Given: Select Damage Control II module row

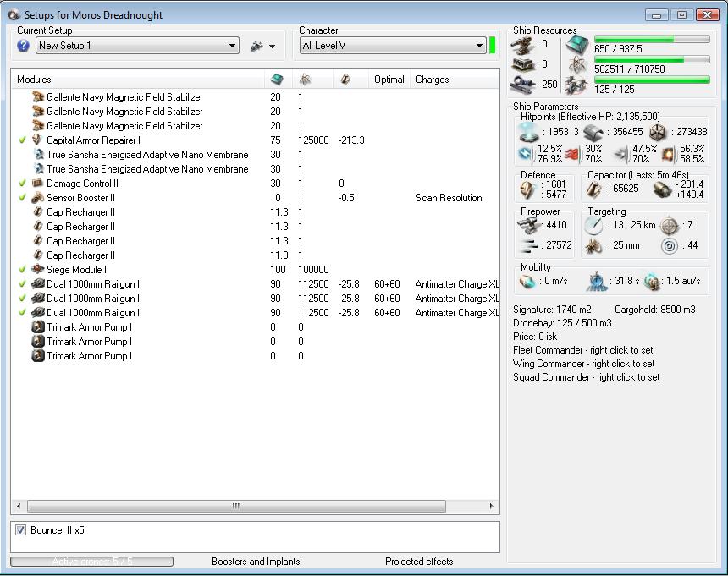Looking at the screenshot, I should [x=255, y=184].
